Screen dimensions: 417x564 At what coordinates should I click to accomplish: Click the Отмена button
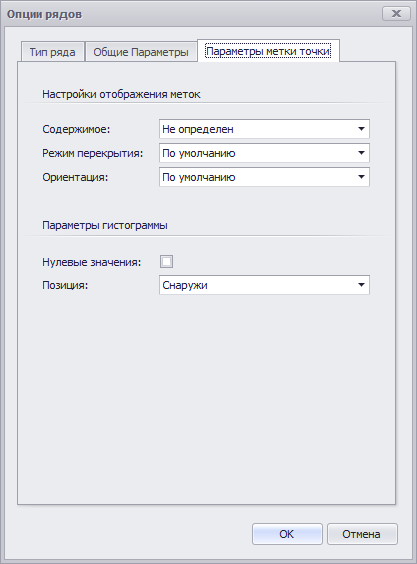(x=362, y=534)
